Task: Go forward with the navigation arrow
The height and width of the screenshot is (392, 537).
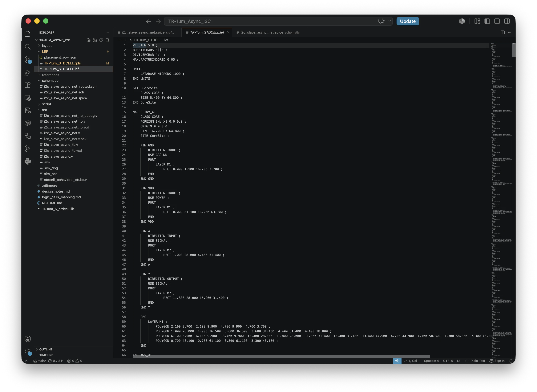Action: 158,21
